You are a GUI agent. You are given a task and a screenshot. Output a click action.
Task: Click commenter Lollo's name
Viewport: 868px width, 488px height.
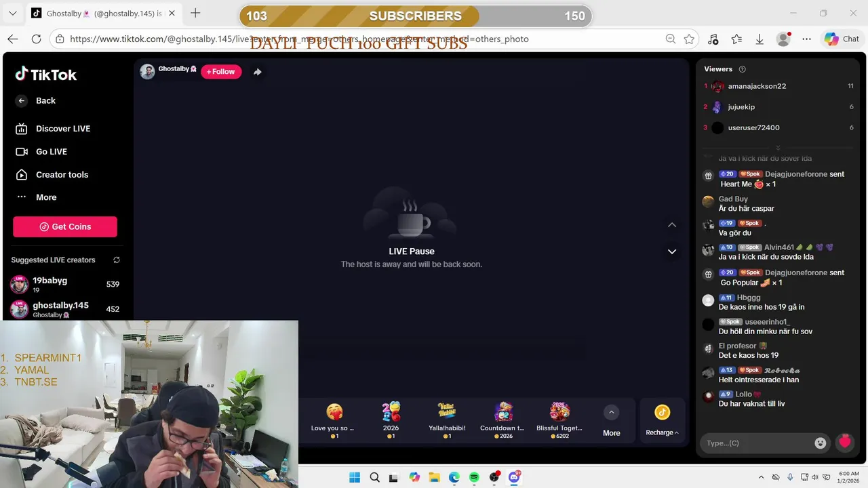tap(743, 394)
